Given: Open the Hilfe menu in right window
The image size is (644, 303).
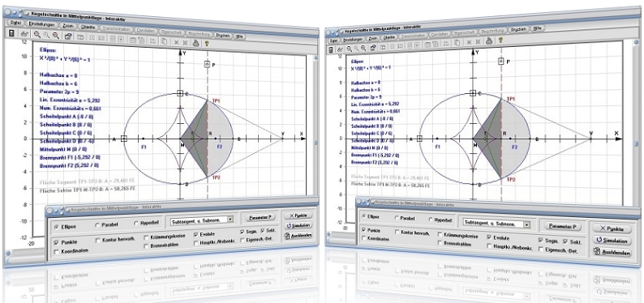Looking at the screenshot, I should click(x=537, y=28).
